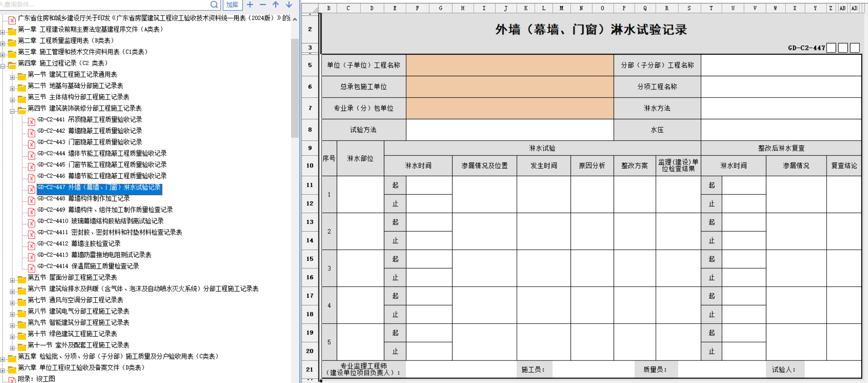Click the 试验方法 value cell
The width and height of the screenshot is (868, 383).
point(510,130)
